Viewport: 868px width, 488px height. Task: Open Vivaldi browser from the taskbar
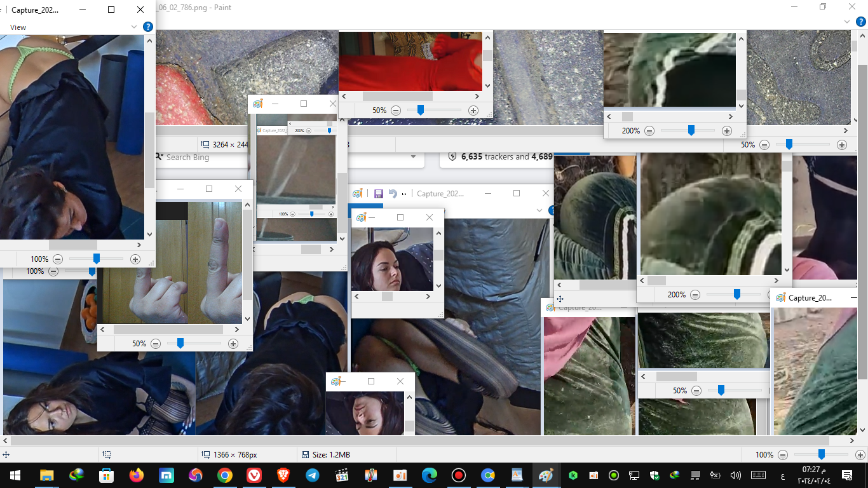[x=254, y=475]
